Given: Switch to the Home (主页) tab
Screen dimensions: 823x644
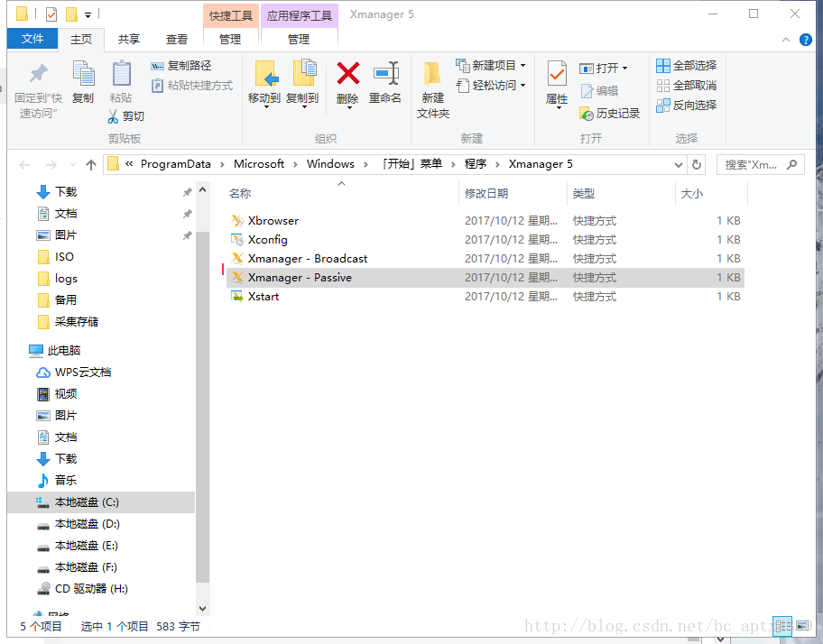Looking at the screenshot, I should tap(81, 40).
